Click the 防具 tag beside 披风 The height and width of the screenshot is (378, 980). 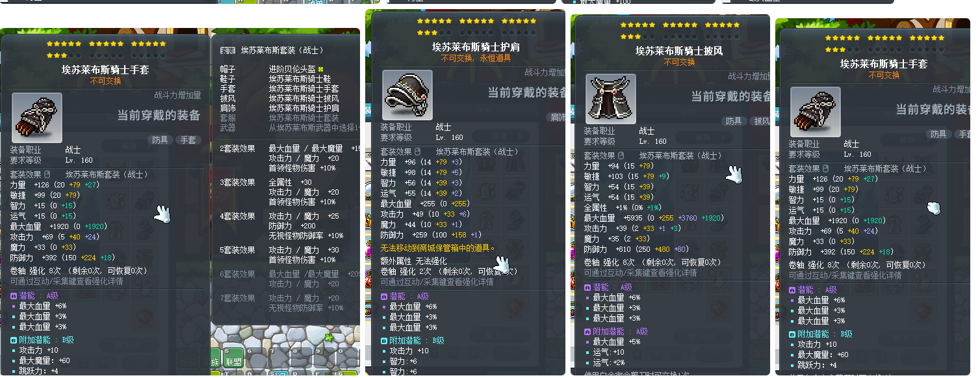point(734,121)
